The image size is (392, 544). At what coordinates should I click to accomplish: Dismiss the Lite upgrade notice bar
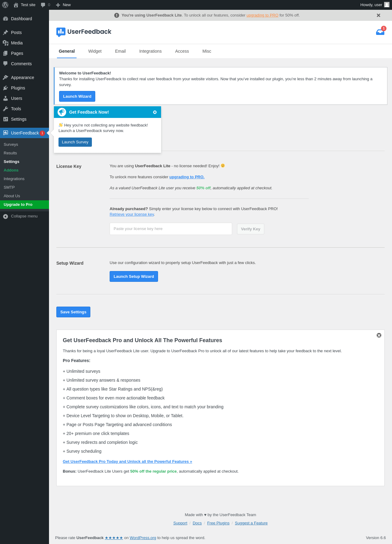pyautogui.click(x=379, y=15)
